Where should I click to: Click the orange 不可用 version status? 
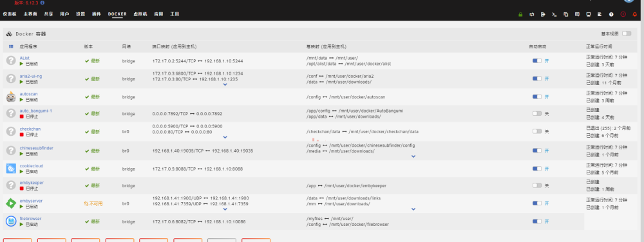tap(93, 203)
